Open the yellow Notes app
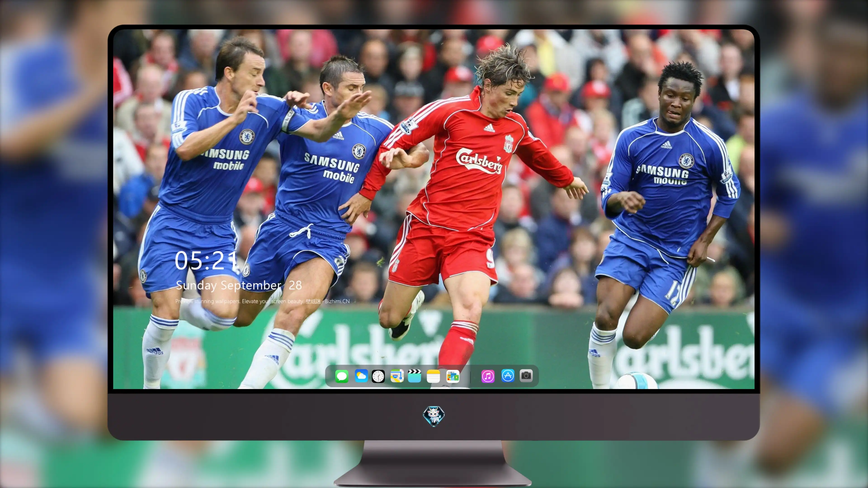This screenshot has width=868, height=488. point(433,376)
